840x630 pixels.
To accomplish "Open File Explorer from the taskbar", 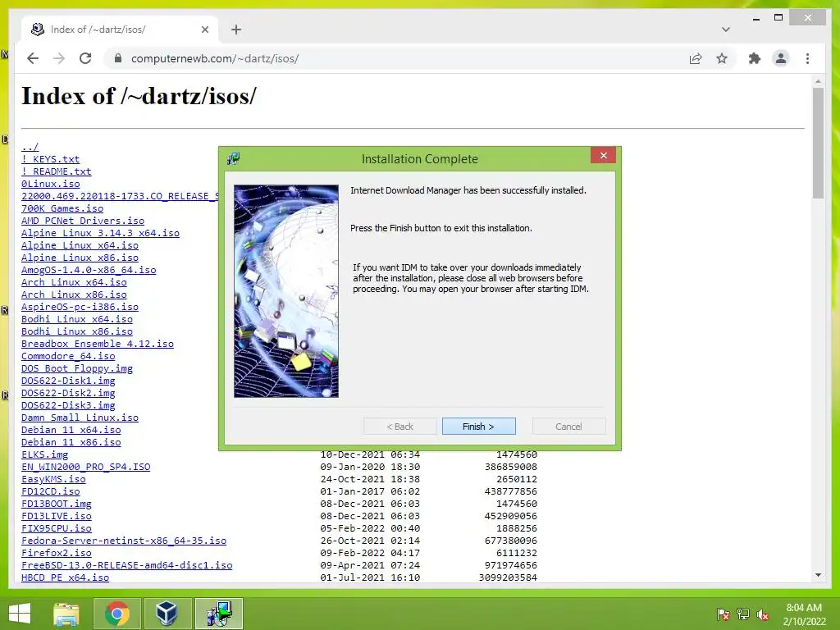I will tap(66, 614).
